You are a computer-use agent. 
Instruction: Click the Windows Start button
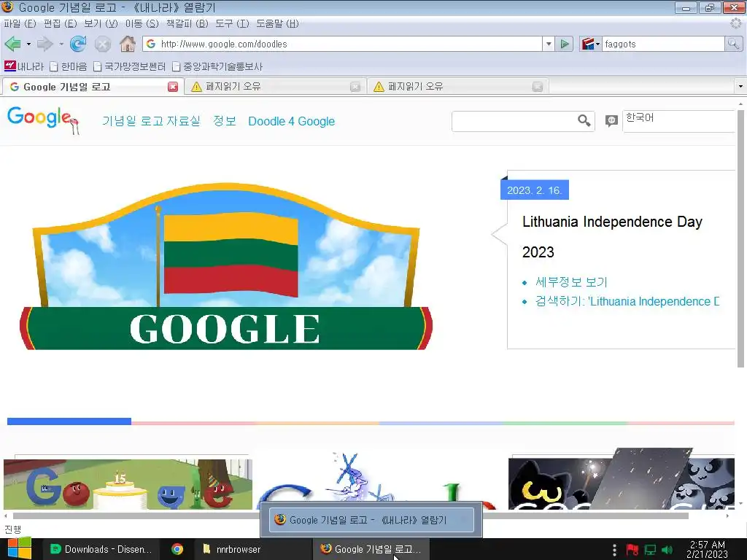tap(19, 548)
